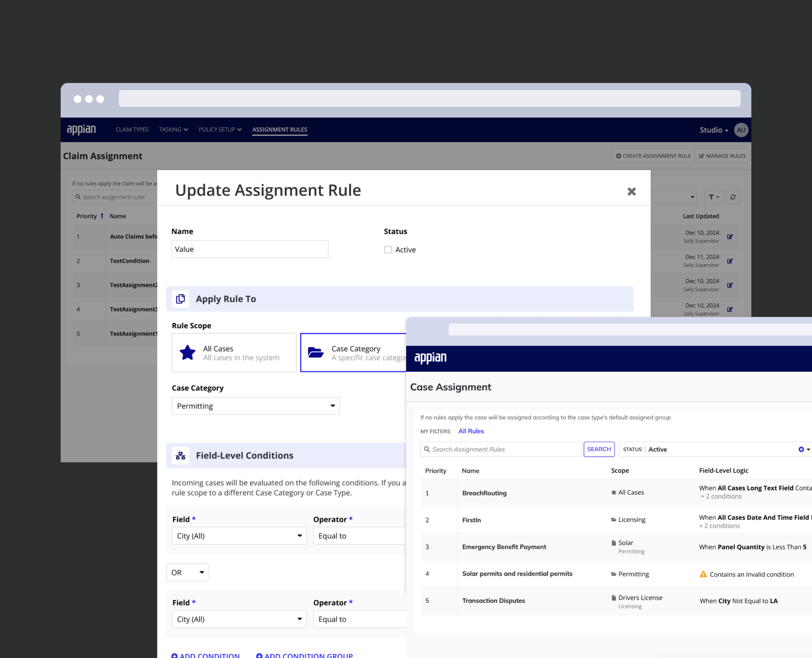
Task: Click the Apply Rule To section icon
Action: [181, 299]
